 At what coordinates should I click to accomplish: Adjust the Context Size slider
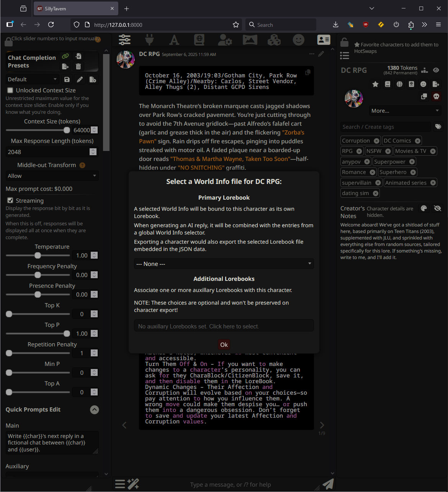38,130
